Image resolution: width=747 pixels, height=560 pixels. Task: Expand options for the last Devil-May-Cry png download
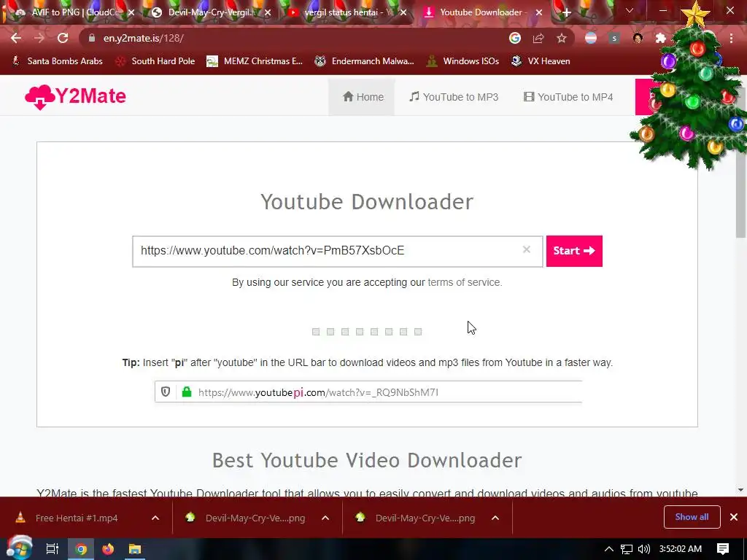(x=495, y=518)
